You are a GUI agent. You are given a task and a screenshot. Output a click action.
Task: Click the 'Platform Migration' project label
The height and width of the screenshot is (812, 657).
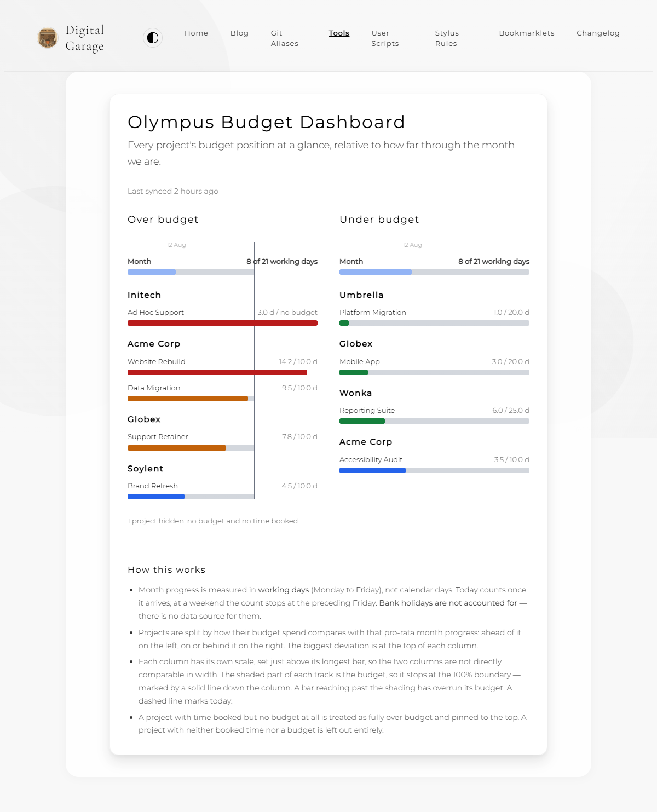point(373,312)
